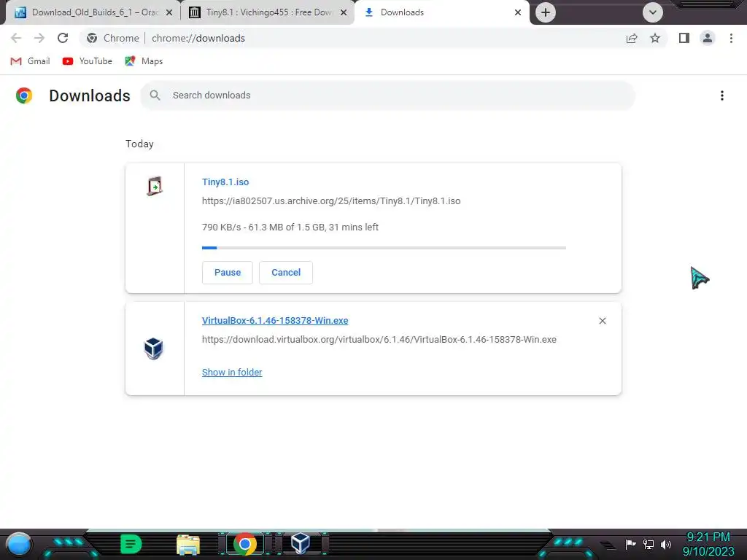
Task: Bookmark this page with the star icon
Action: tap(655, 38)
